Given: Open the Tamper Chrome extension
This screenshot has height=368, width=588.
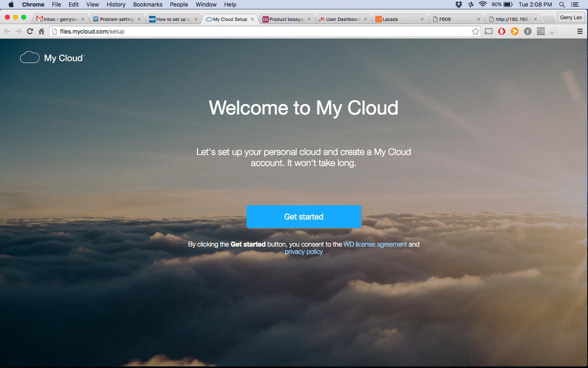Looking at the screenshot, I should tap(541, 31).
